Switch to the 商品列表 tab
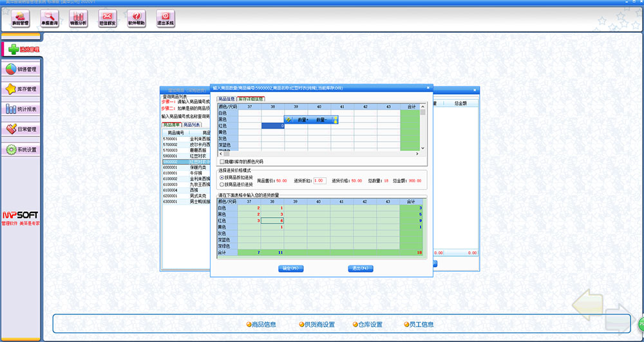This screenshot has width=644, height=342. tap(192, 125)
